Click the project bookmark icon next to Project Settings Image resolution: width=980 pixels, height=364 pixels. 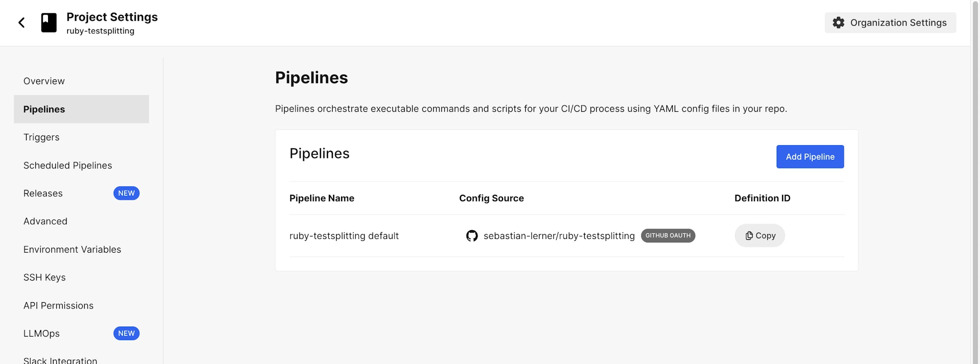pyautogui.click(x=49, y=22)
